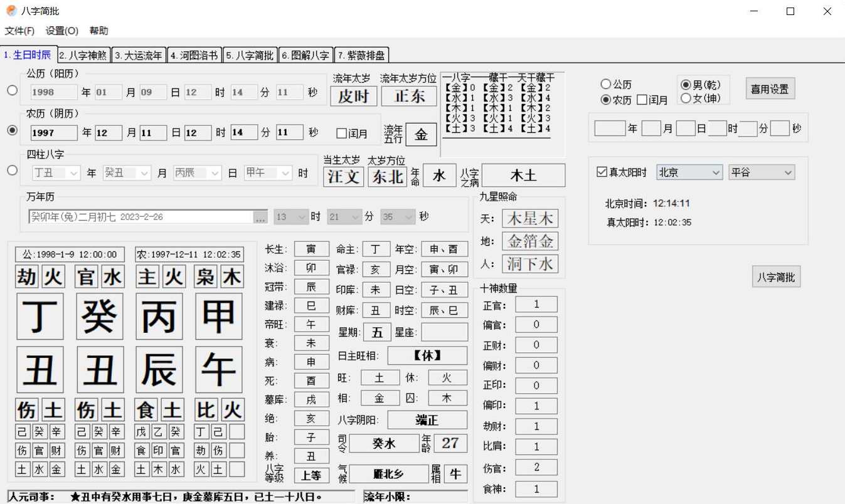Open the 设置(O) menu

tap(60, 30)
